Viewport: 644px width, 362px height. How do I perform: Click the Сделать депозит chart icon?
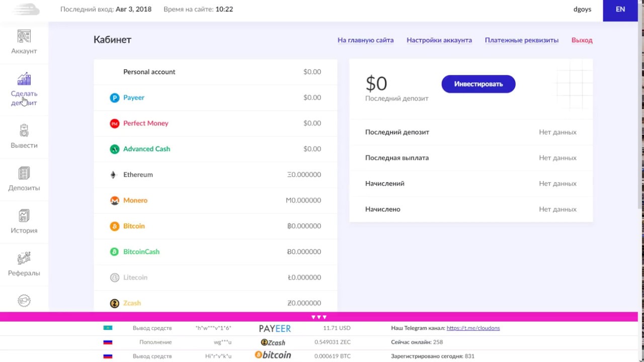pos(24,79)
